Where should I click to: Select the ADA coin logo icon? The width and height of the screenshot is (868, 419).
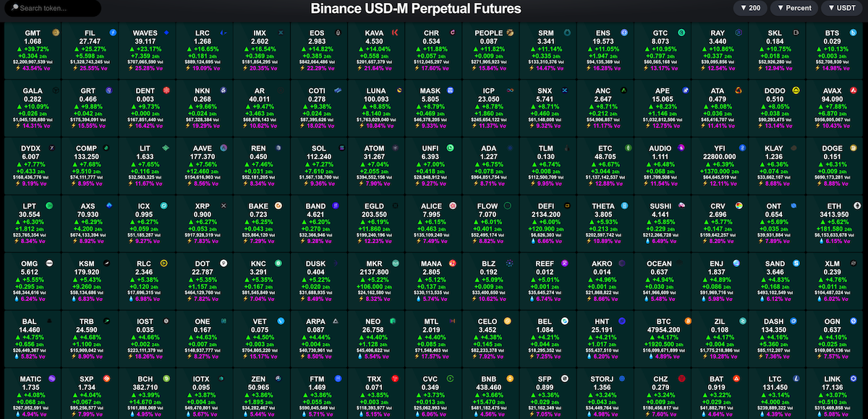[511, 148]
